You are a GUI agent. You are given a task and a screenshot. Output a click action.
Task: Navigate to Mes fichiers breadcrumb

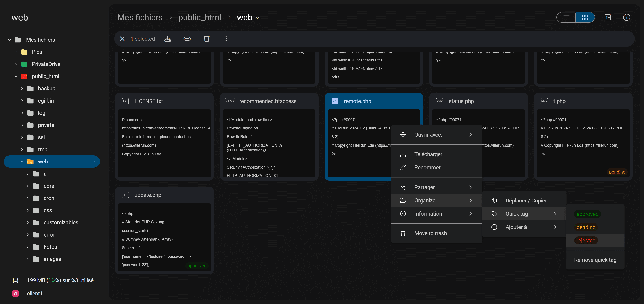[140, 17]
